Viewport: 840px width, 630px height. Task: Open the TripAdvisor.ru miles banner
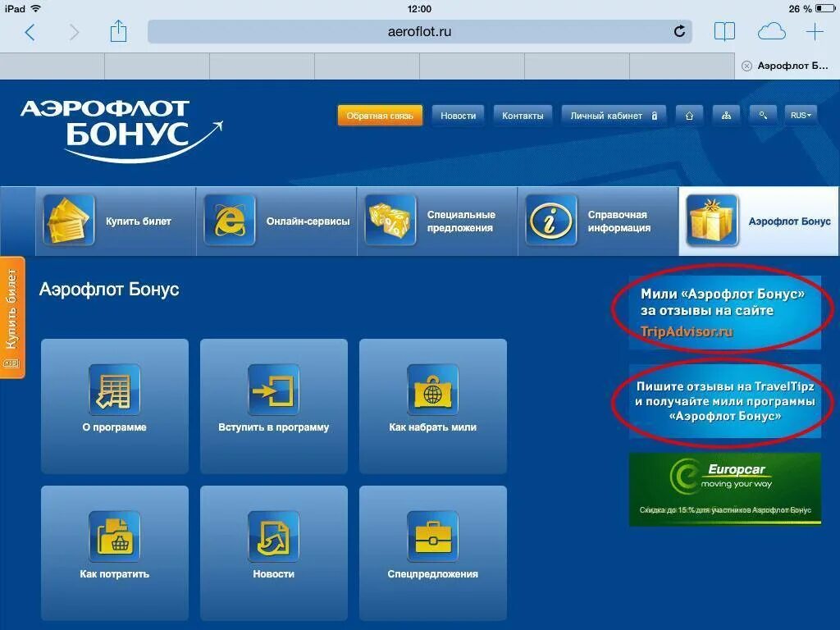(725, 313)
